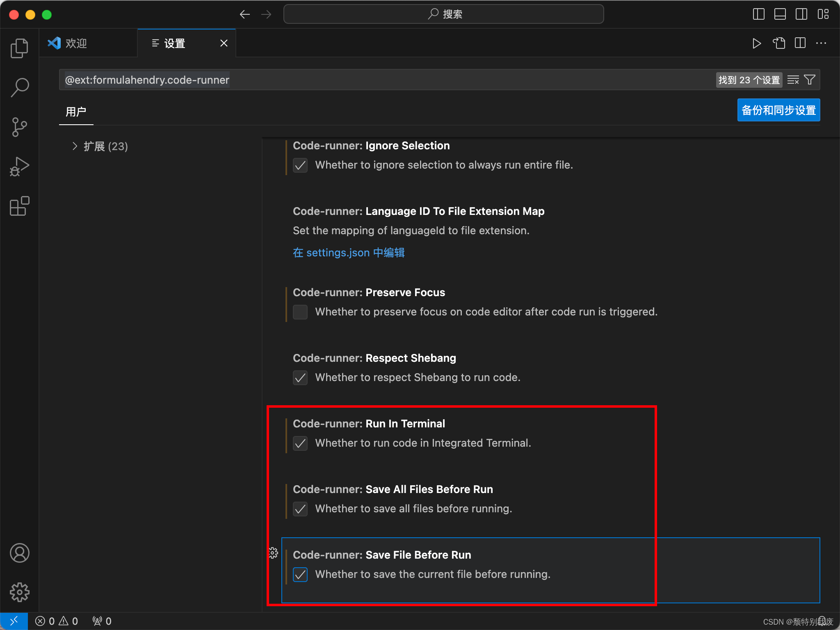The image size is (840, 630).
Task: Go forward with the right arrow
Action: coord(266,14)
